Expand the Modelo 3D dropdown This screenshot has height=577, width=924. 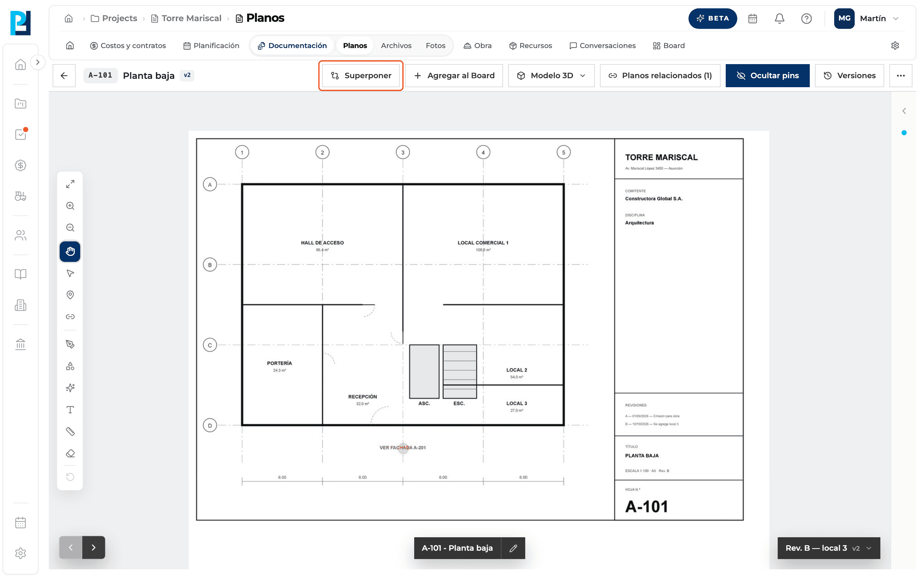click(551, 76)
